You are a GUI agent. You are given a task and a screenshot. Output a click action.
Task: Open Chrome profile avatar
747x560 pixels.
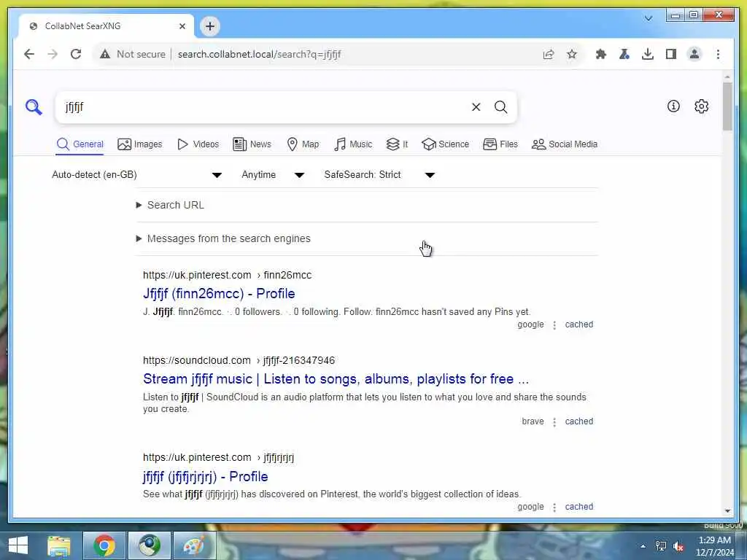[x=694, y=54]
